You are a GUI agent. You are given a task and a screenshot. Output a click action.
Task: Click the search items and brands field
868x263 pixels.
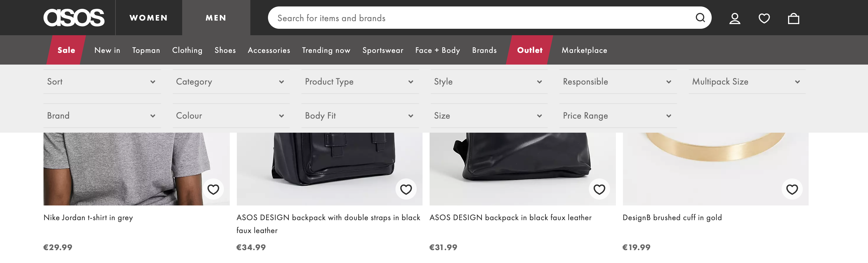click(x=482, y=18)
